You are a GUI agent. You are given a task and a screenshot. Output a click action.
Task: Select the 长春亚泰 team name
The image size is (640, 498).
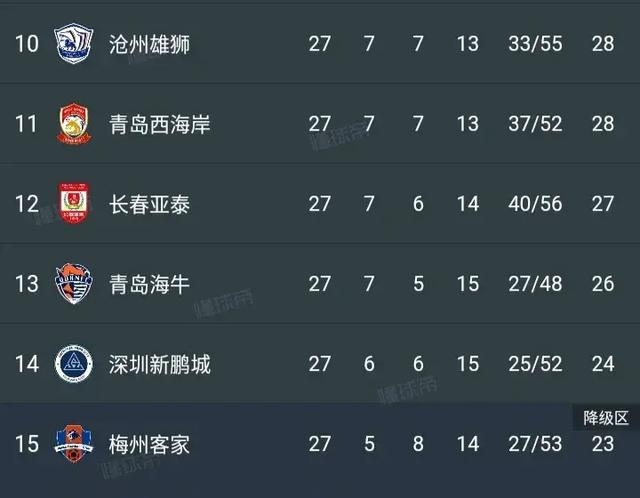click(150, 204)
